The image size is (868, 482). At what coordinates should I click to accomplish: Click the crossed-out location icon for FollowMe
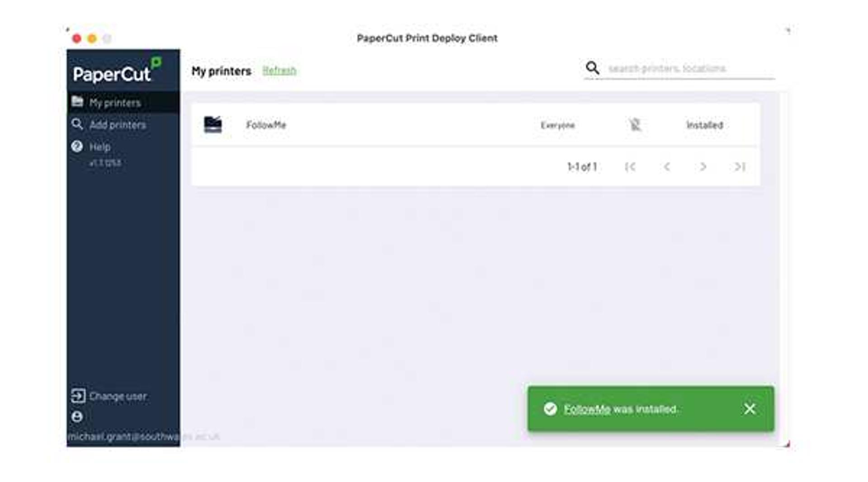(635, 124)
